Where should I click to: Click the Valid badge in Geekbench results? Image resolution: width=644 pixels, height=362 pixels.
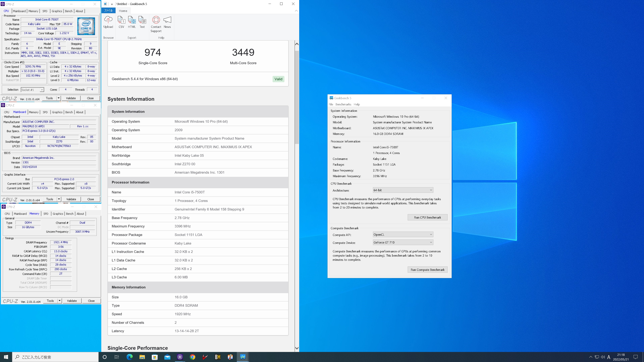point(278,79)
